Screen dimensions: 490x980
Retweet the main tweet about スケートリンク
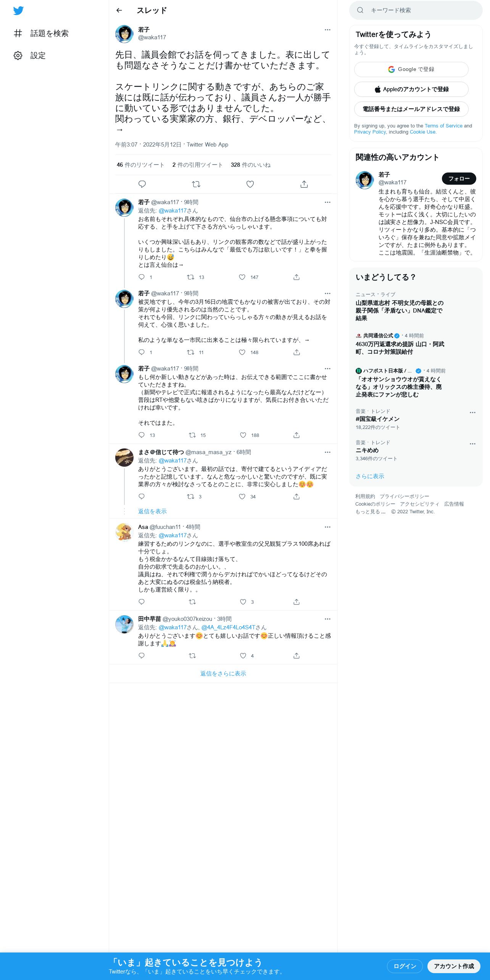[196, 184]
